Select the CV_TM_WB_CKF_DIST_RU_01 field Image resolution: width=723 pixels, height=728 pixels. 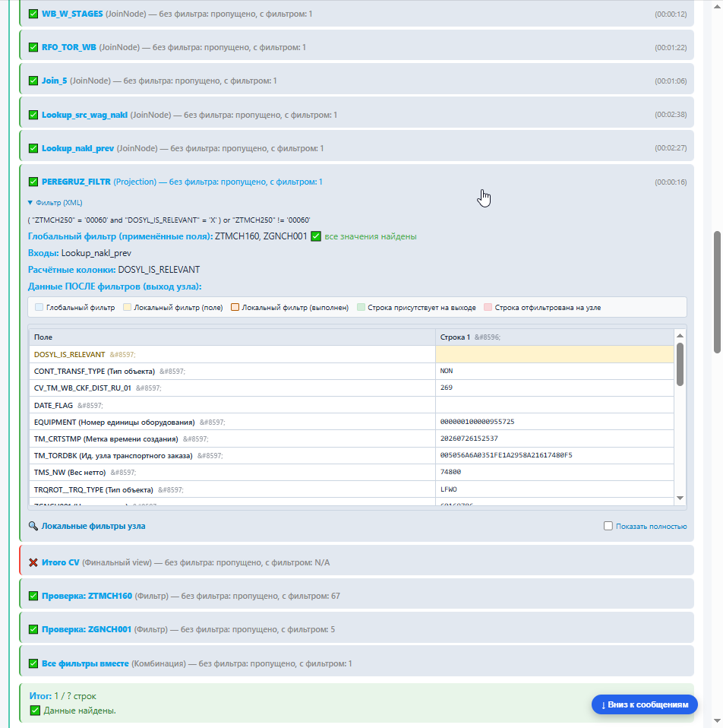click(232, 388)
